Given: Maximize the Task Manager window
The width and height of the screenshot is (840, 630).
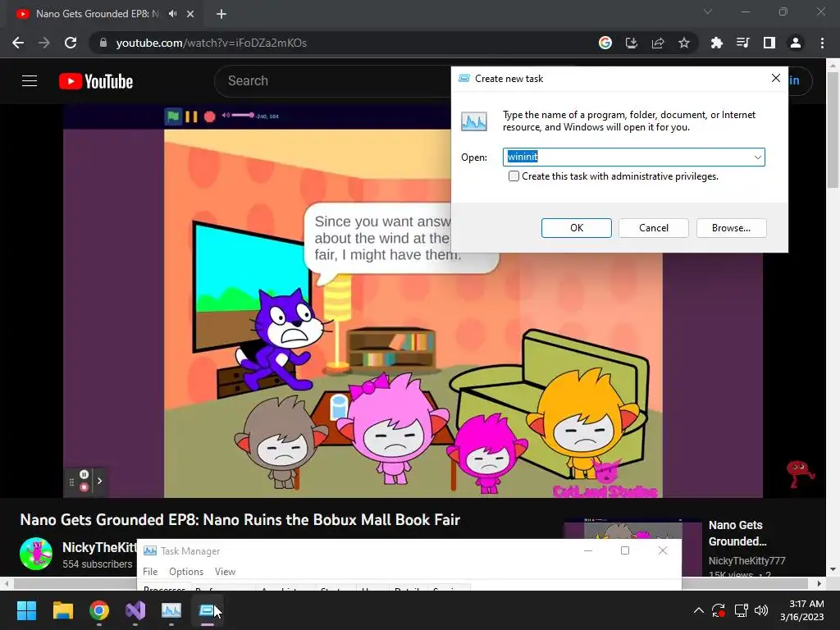Looking at the screenshot, I should pos(624,550).
